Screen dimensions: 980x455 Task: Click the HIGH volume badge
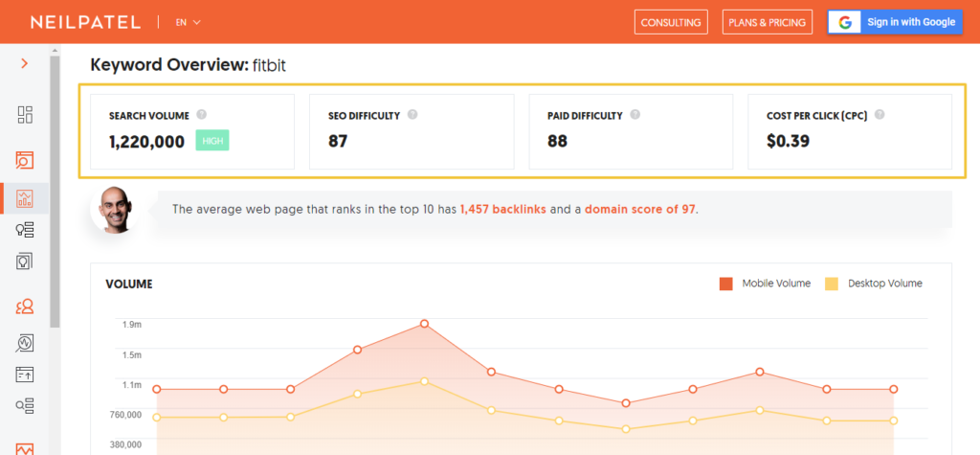(x=212, y=141)
